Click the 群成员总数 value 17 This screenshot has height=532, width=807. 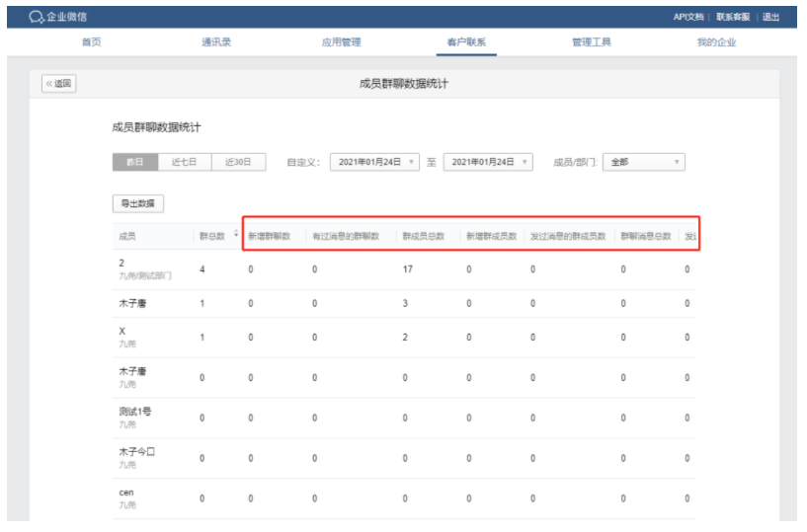[407, 269]
